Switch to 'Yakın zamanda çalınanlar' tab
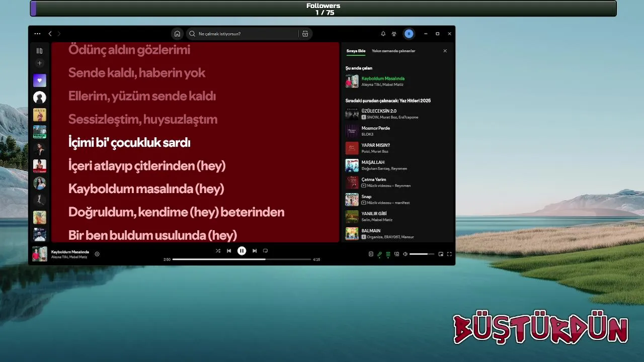The width and height of the screenshot is (644, 362). pos(393,51)
